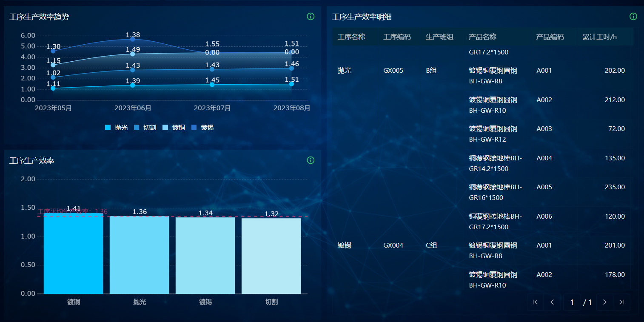Image resolution: width=644 pixels, height=322 pixels.
Task: Select the 切割 bar in efficiency chart
Action: point(271,256)
